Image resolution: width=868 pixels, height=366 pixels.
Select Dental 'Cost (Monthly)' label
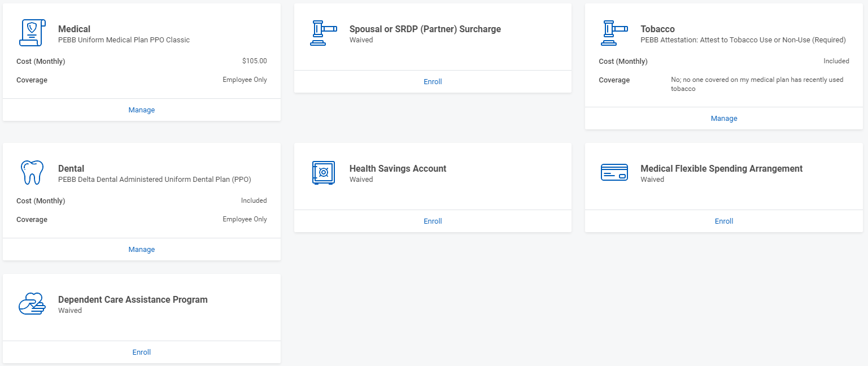41,201
